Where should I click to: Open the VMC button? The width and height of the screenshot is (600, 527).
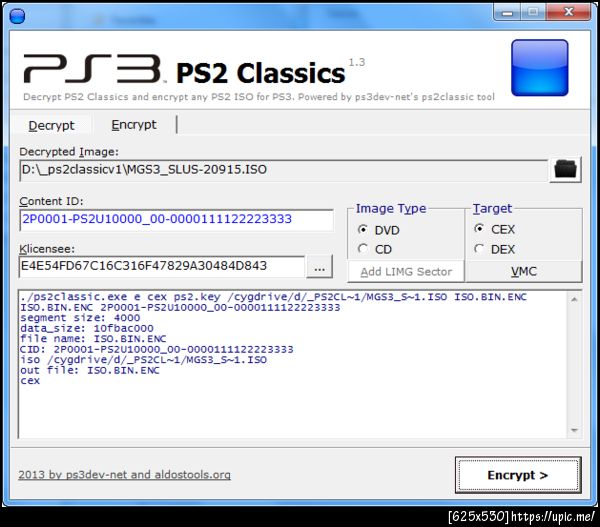523,272
